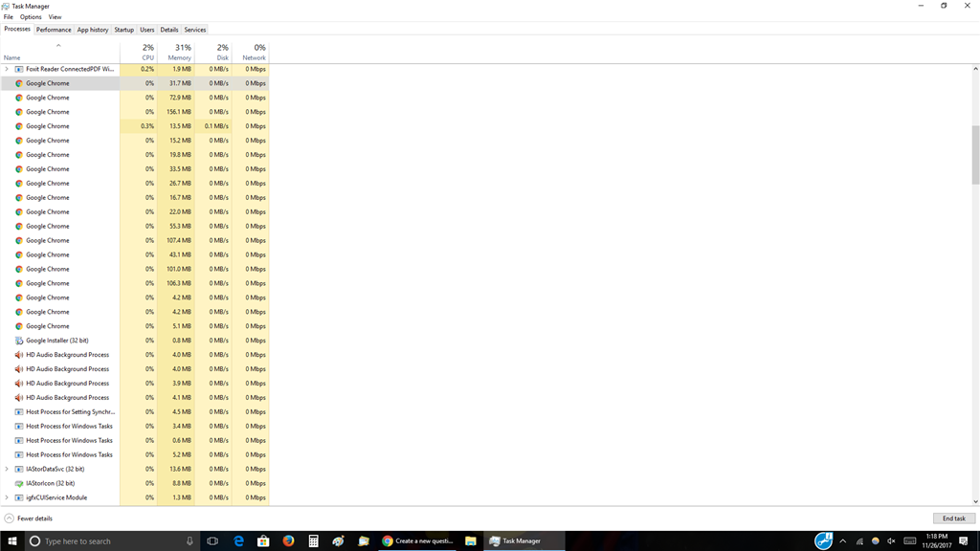980x551 pixels.
Task: Open the Action Center notifications
Action: point(964,541)
